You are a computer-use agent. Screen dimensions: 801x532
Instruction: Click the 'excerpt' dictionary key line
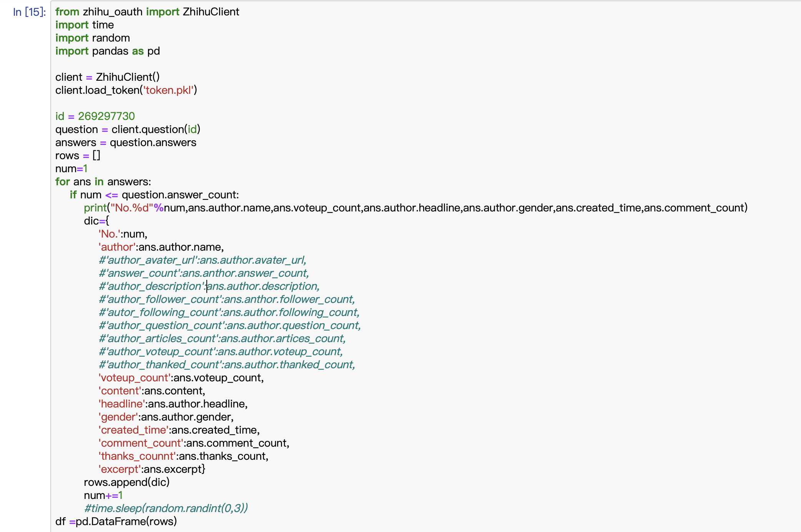[x=152, y=469]
